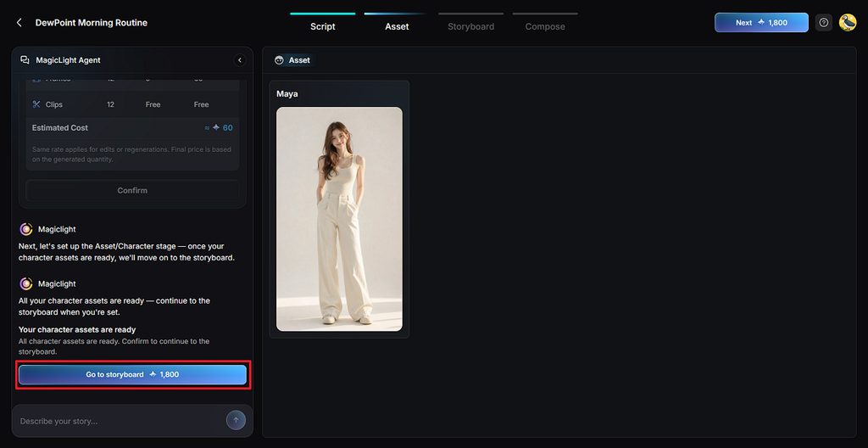This screenshot has height=448, width=868.
Task: Click the Clips scissors icon
Action: [x=36, y=104]
